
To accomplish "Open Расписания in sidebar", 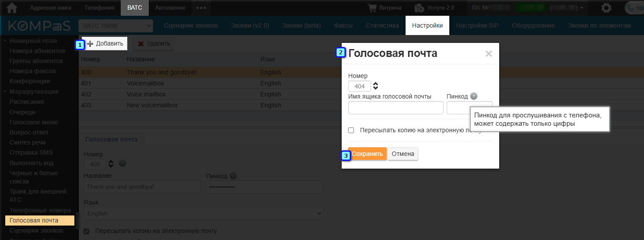I will pos(27,102).
